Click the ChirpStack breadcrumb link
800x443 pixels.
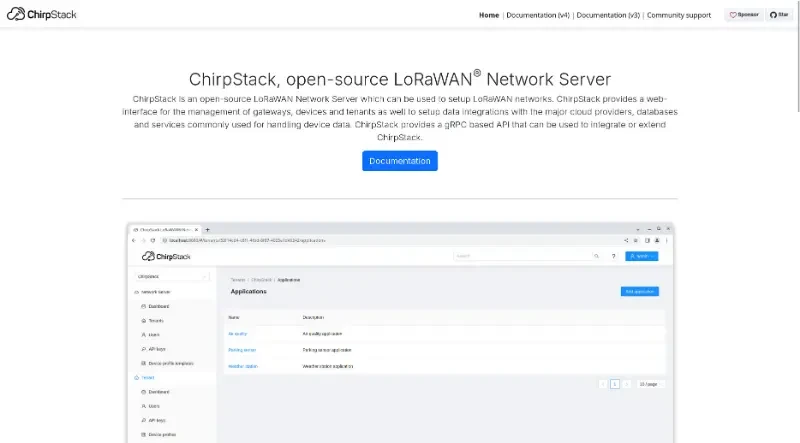pyautogui.click(x=261, y=280)
